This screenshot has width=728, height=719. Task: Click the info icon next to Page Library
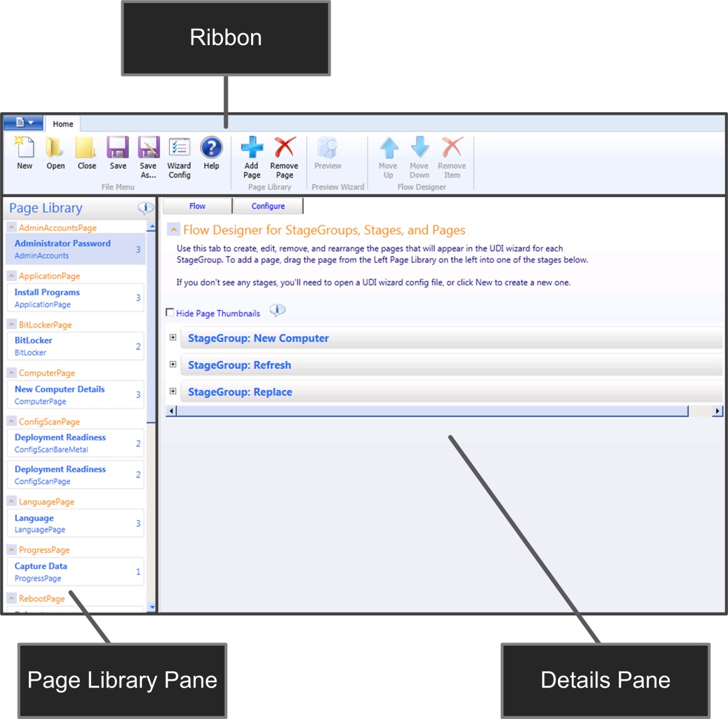(x=145, y=208)
